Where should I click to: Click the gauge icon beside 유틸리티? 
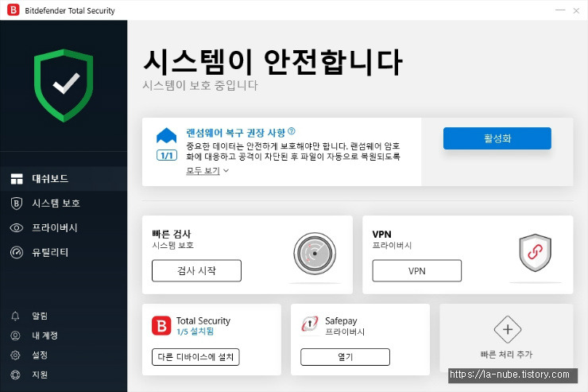[x=17, y=253]
